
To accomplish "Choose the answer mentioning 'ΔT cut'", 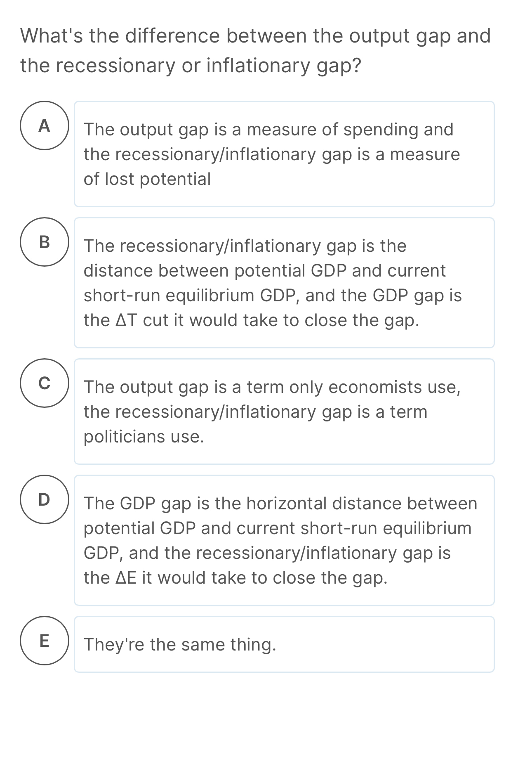I will click(x=285, y=282).
